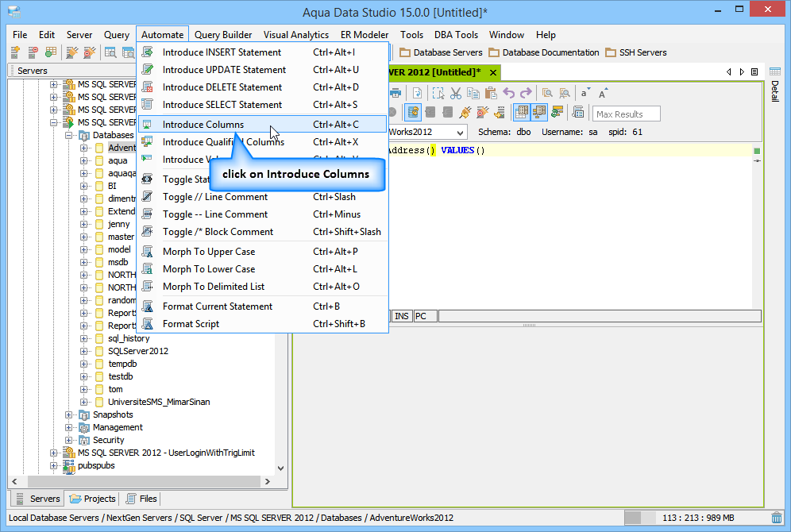Switch to the Projects tab
The image size is (791, 532).
[93, 499]
